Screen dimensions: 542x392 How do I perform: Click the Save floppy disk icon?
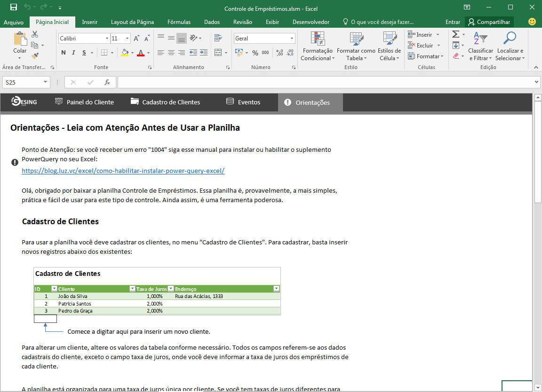(14, 8)
